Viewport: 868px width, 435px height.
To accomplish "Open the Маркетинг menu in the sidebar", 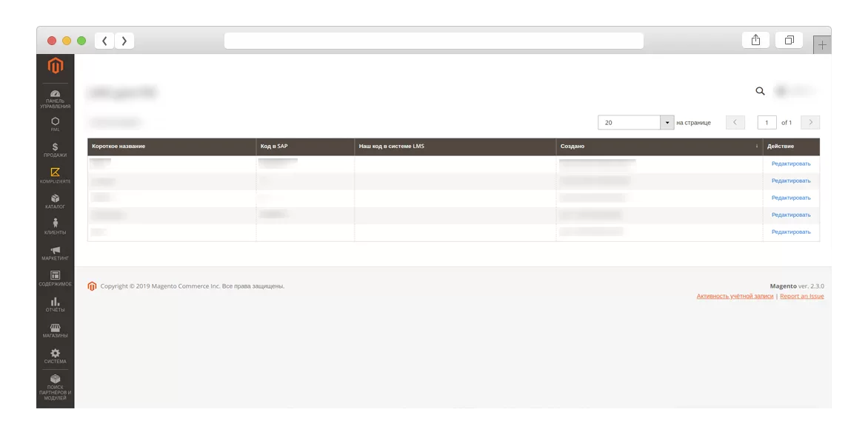I will click(x=55, y=253).
